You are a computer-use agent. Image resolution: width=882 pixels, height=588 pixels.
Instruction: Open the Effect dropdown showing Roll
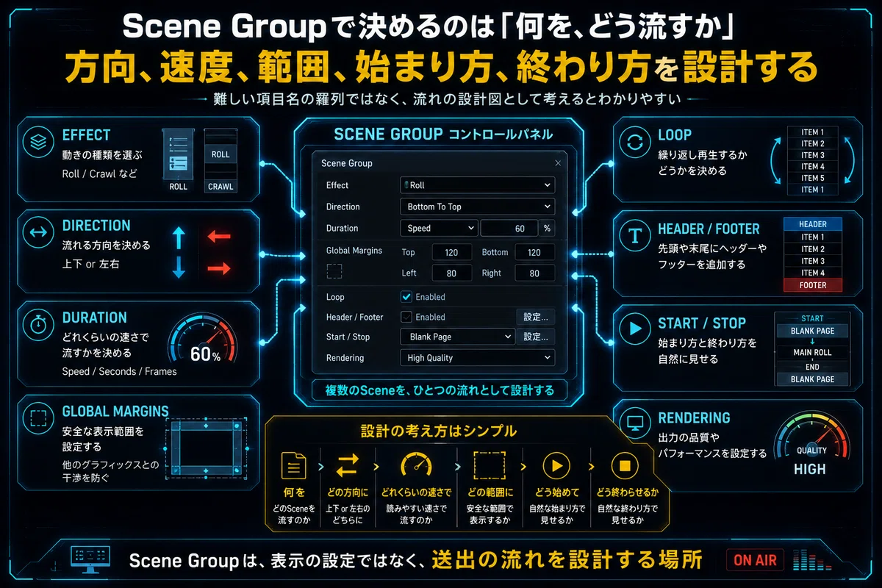pos(477,185)
